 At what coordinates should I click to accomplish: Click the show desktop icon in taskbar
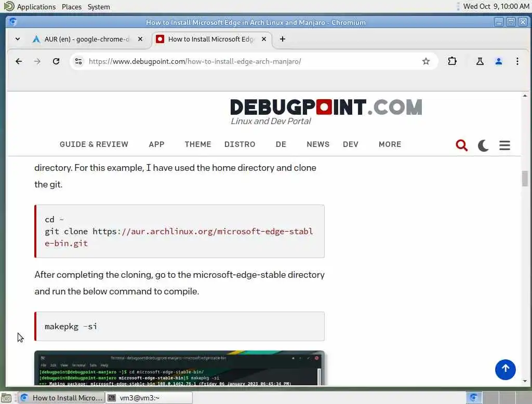6,398
